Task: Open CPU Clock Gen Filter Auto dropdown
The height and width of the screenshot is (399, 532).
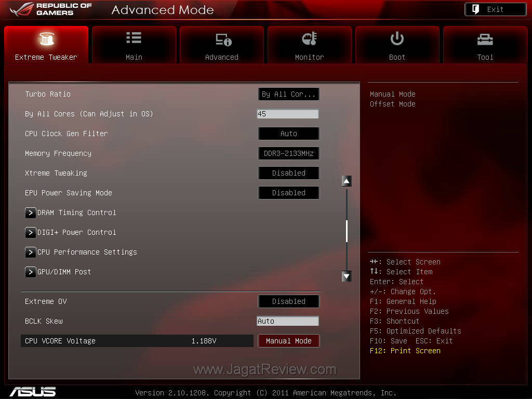Action: pos(288,134)
